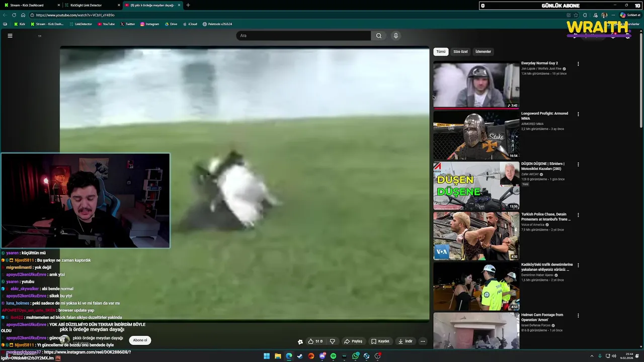Open Helmet Cam Footage video title
This screenshot has width=644, height=362.
coord(542,317)
